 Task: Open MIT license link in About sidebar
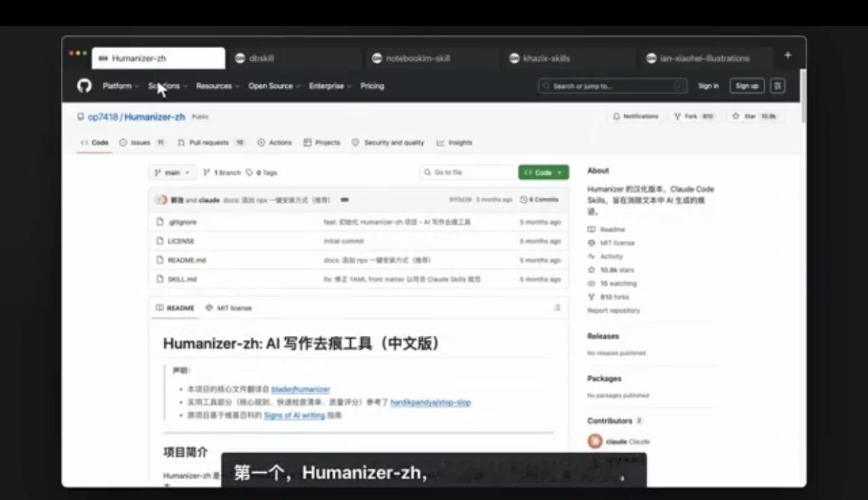click(x=612, y=243)
